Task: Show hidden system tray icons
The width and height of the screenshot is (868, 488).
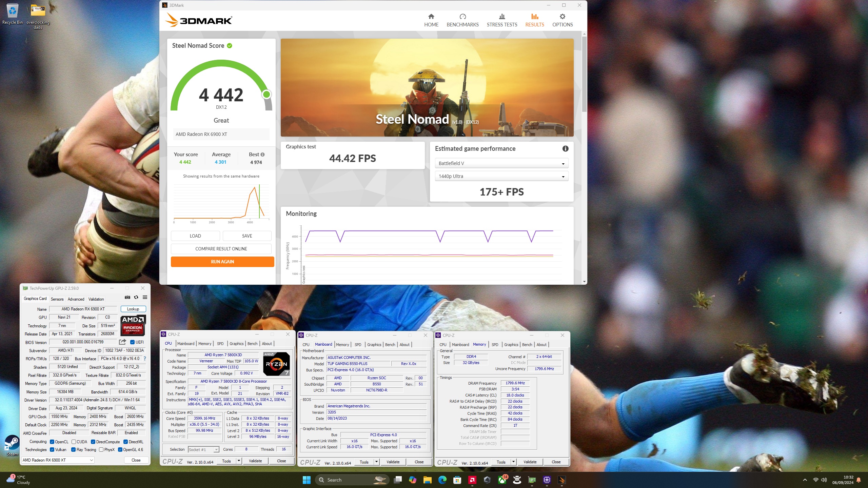Action: [805, 480]
